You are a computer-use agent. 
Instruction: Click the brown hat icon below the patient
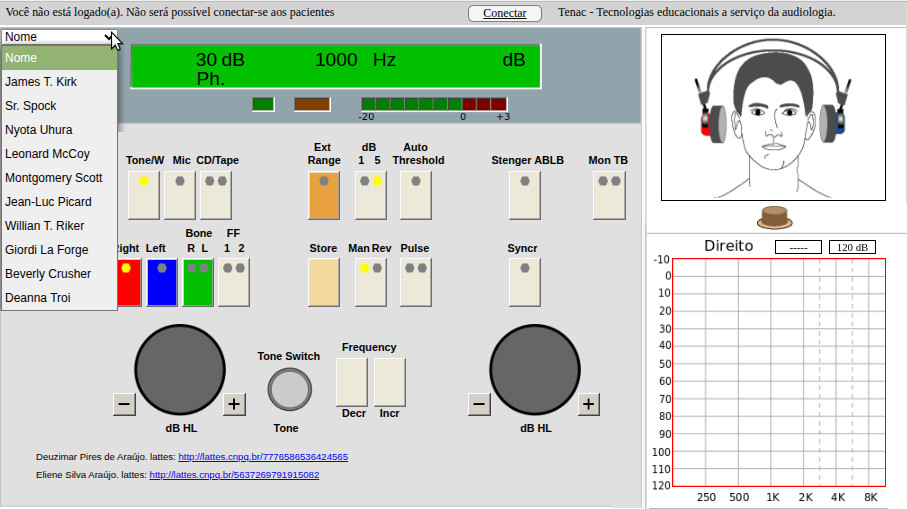(x=772, y=216)
